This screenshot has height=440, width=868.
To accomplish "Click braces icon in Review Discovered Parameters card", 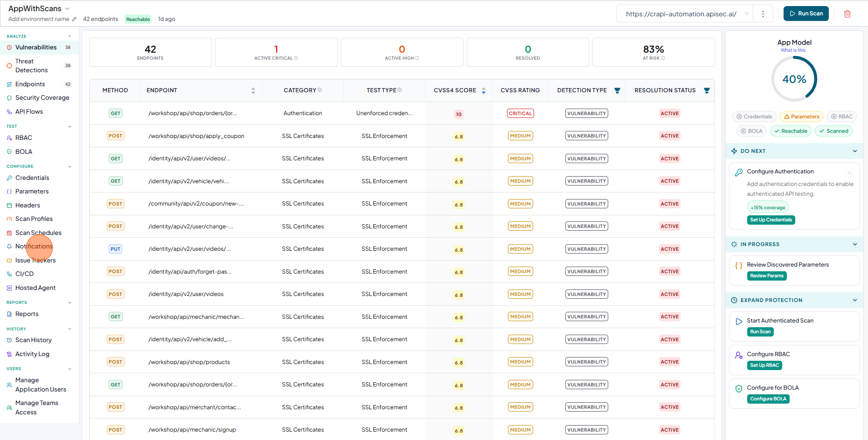I will point(739,266).
